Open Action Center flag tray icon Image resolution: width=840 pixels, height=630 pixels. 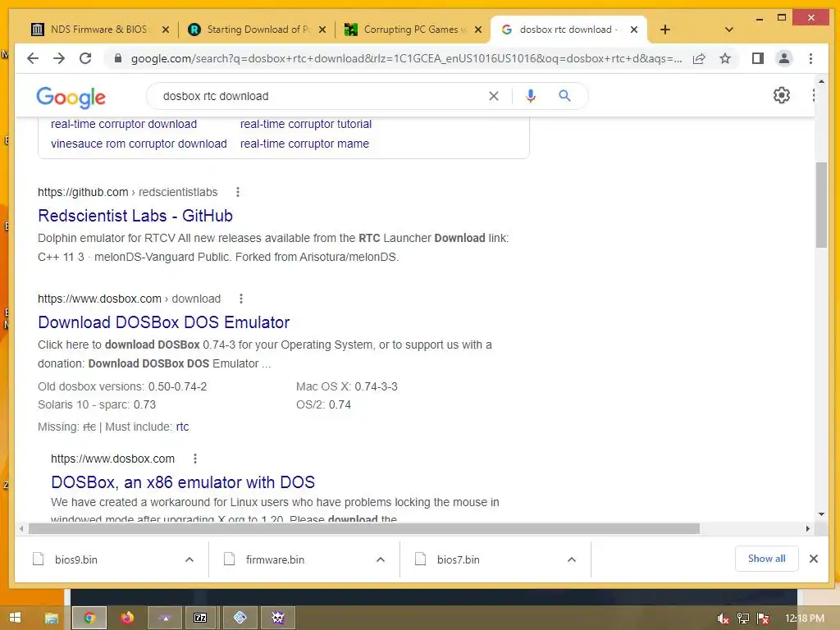pos(763,619)
